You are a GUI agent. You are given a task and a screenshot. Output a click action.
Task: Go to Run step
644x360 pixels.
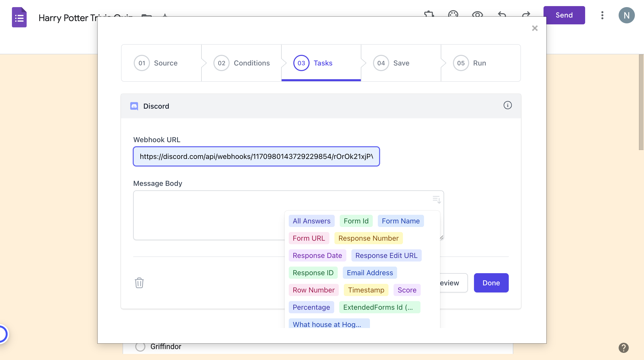coord(481,63)
